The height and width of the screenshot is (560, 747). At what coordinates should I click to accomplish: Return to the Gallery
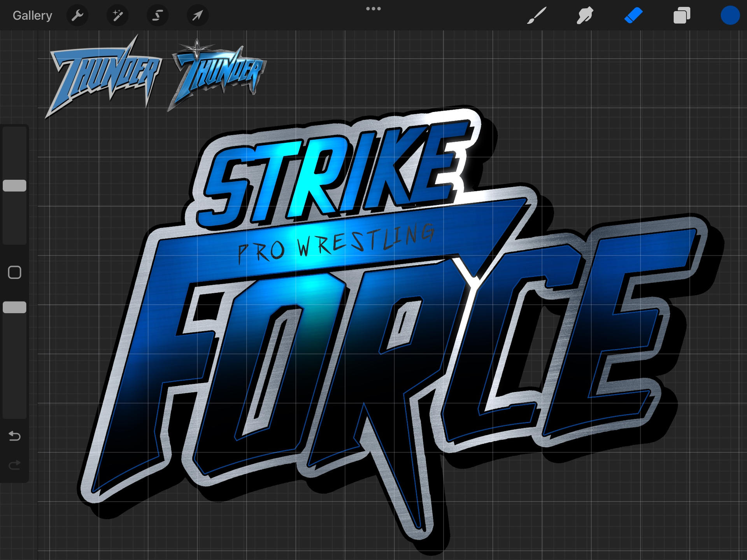(32, 15)
